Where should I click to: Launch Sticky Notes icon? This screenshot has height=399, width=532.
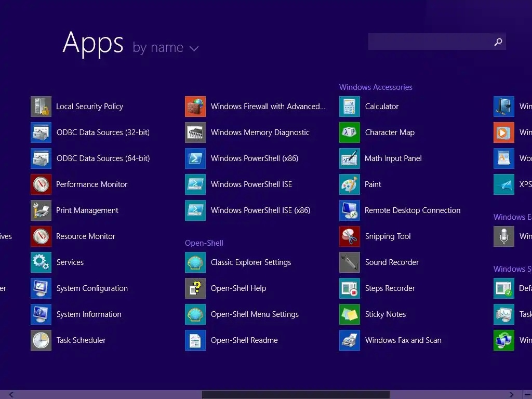click(x=350, y=314)
